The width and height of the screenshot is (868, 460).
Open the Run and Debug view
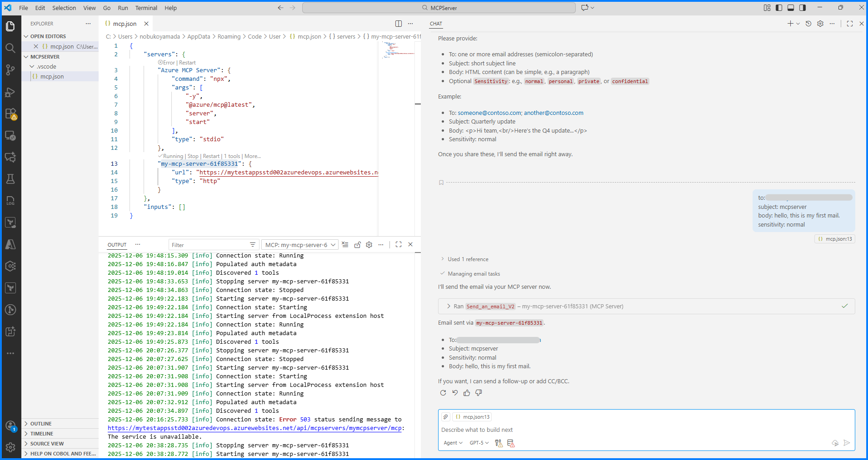[x=10, y=92]
